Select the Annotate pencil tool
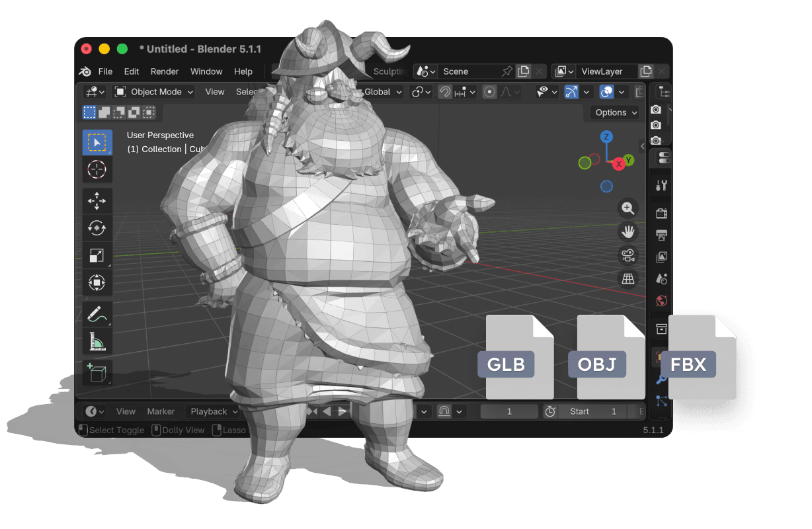Screen dimensions: 812x529 tap(97, 313)
